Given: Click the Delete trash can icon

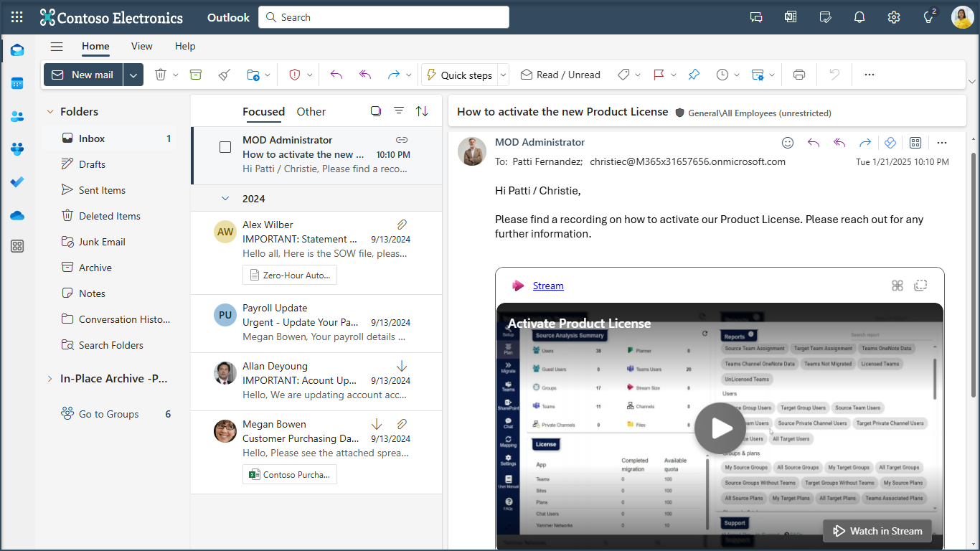Looking at the screenshot, I should coord(161,75).
